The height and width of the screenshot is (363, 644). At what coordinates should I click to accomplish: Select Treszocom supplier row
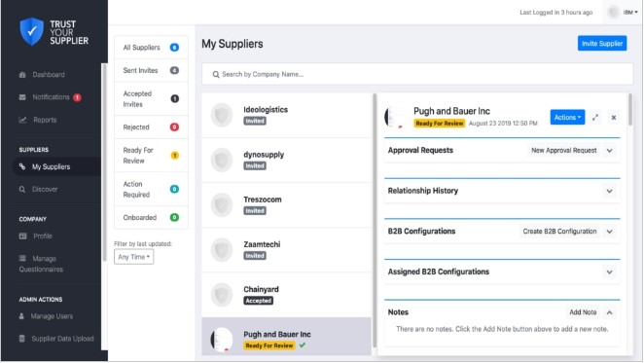tap(287, 204)
